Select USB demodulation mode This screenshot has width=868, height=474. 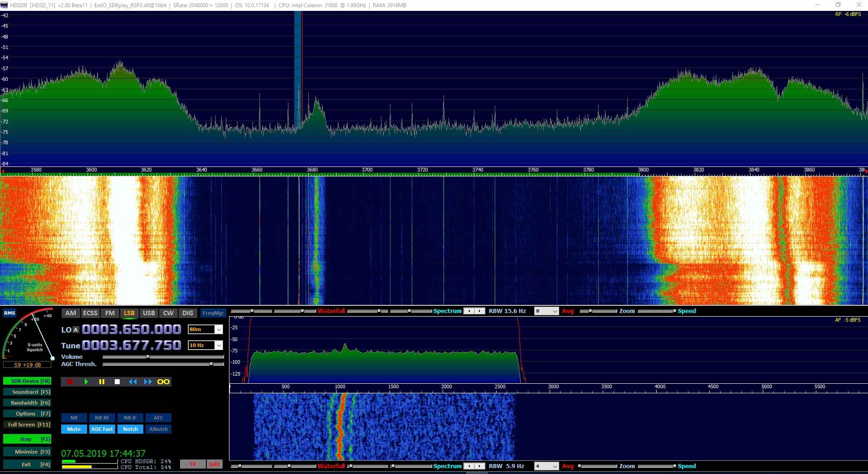pos(149,313)
